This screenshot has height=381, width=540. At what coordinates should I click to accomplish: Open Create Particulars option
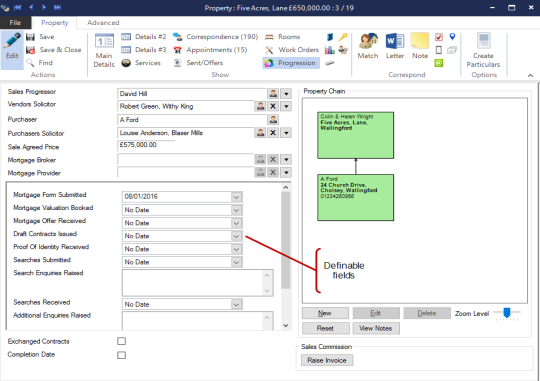click(x=483, y=50)
